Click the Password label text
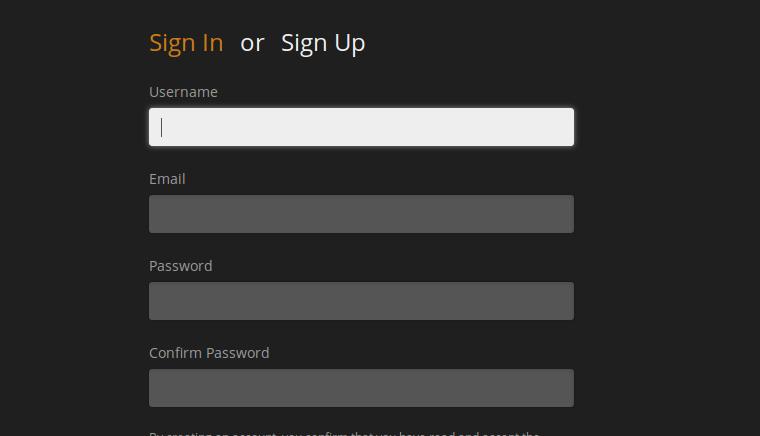 click(x=181, y=266)
